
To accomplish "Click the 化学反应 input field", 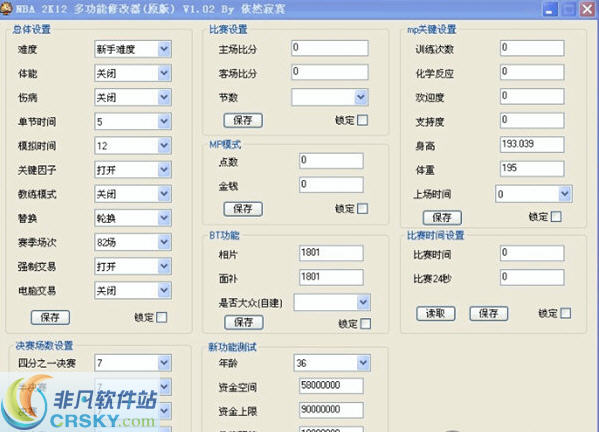I will pyautogui.click(x=532, y=72).
